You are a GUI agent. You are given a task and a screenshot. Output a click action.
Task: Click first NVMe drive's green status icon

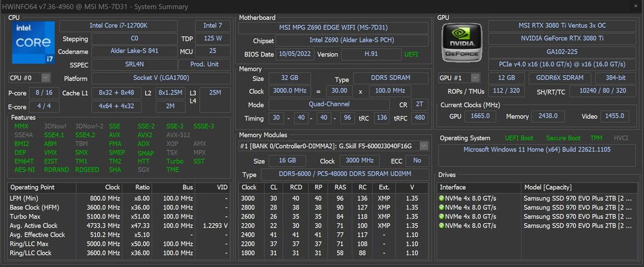tap(442, 198)
